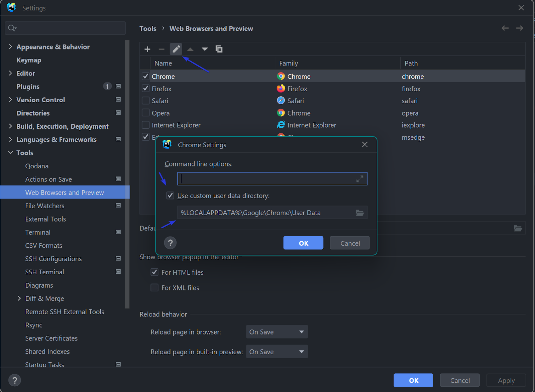
Task: Enable the Safari browser checkbox
Action: [145, 101]
